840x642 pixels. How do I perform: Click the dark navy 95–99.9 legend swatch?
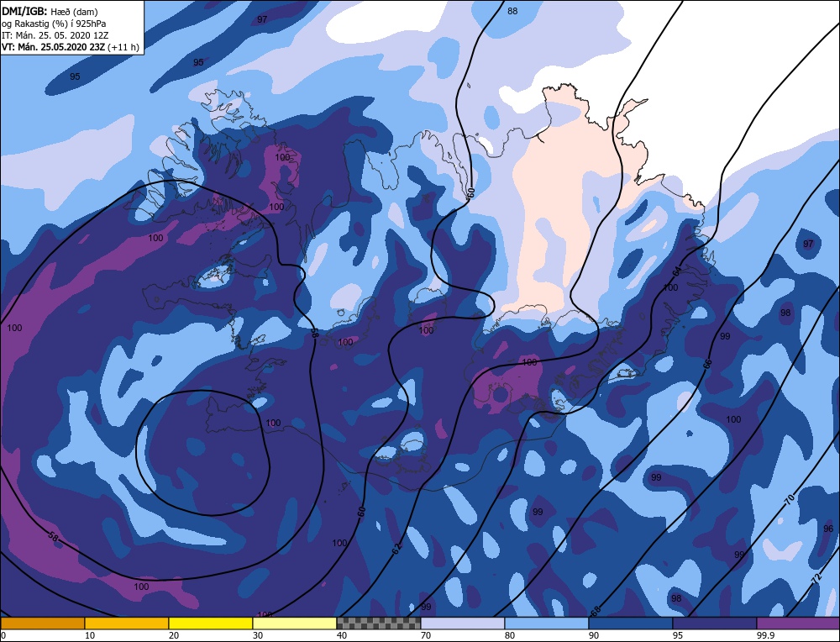click(x=714, y=624)
